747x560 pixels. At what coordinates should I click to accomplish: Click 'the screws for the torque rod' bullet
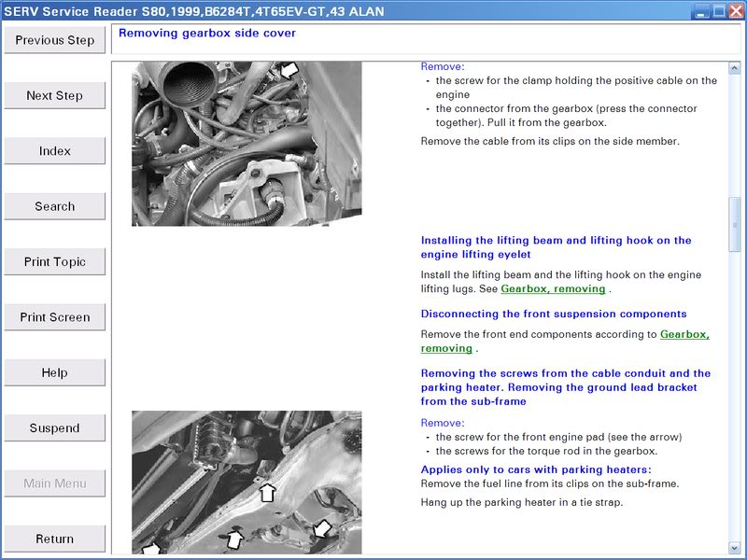pyautogui.click(x=546, y=451)
